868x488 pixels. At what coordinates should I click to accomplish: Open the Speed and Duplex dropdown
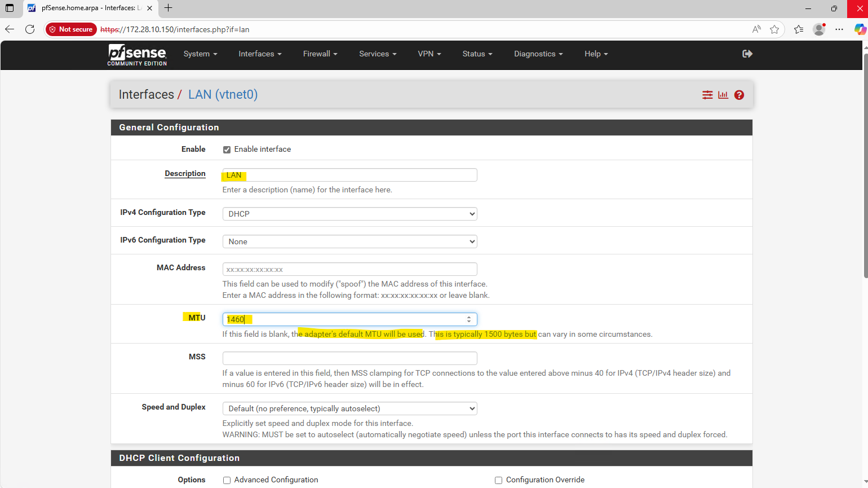[349, 408]
